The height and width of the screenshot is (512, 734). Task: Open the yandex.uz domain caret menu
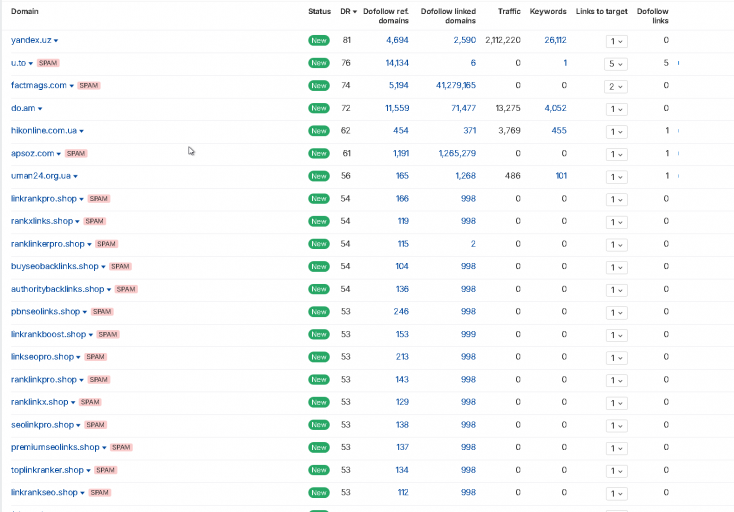tap(56, 41)
